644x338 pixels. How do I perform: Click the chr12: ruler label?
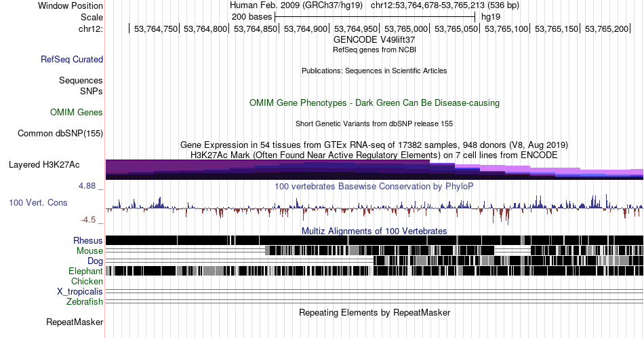(x=91, y=29)
